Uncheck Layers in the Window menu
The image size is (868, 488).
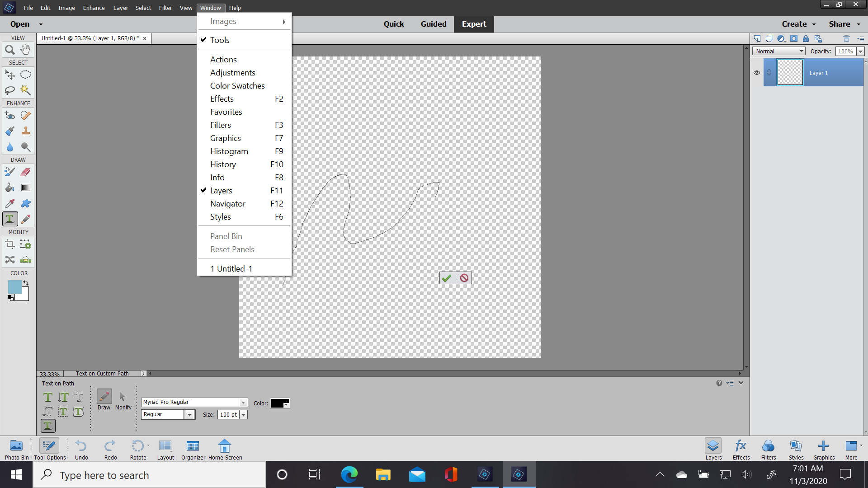coord(221,190)
